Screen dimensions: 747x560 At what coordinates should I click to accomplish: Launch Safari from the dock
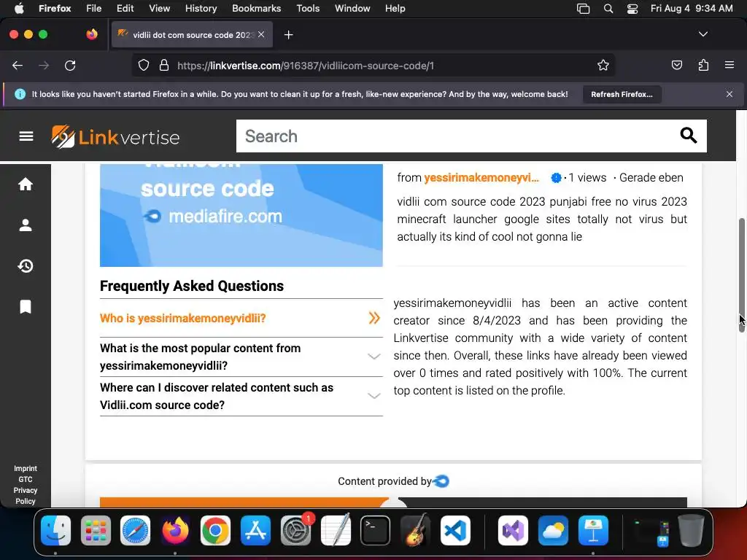(x=135, y=531)
